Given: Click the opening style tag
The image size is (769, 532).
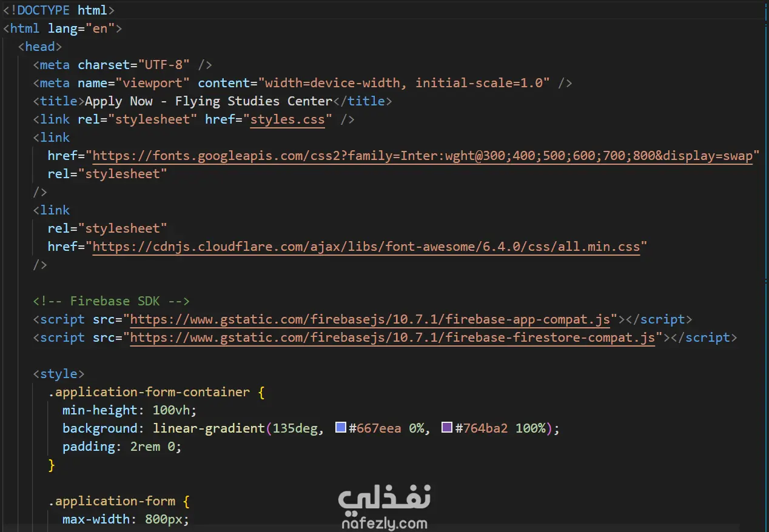Looking at the screenshot, I should click(59, 374).
